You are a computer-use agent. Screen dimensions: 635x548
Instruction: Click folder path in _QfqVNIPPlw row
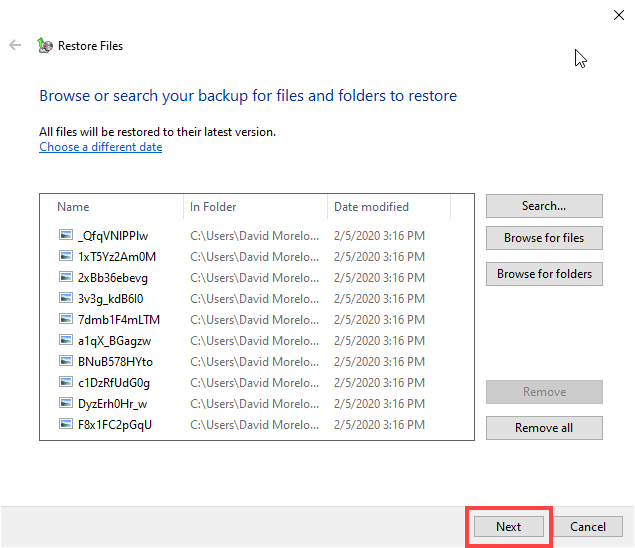pos(254,236)
